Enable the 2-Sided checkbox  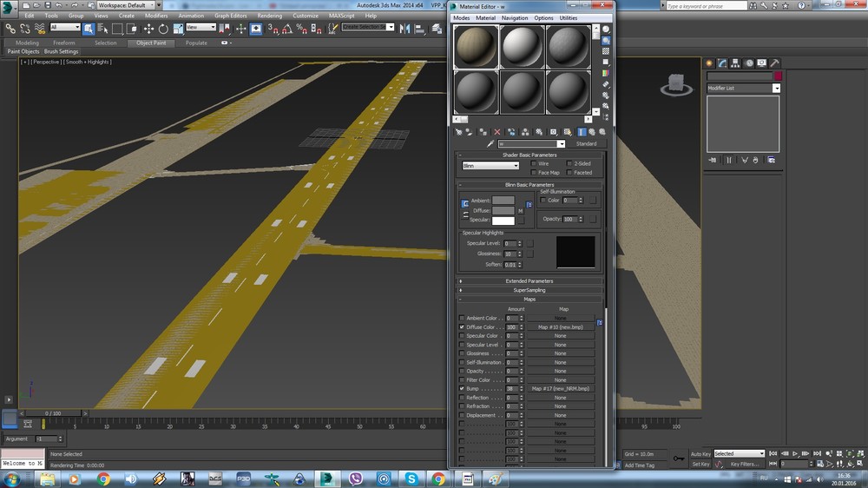click(x=569, y=163)
